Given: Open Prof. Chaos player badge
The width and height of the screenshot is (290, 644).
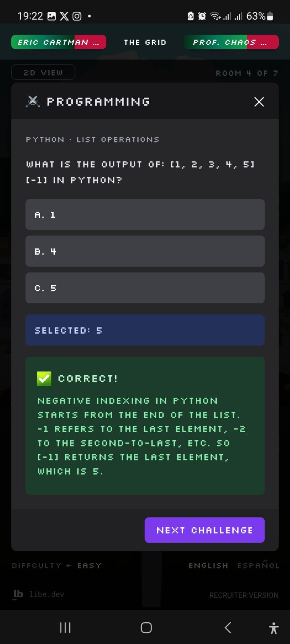Looking at the screenshot, I should (231, 42).
